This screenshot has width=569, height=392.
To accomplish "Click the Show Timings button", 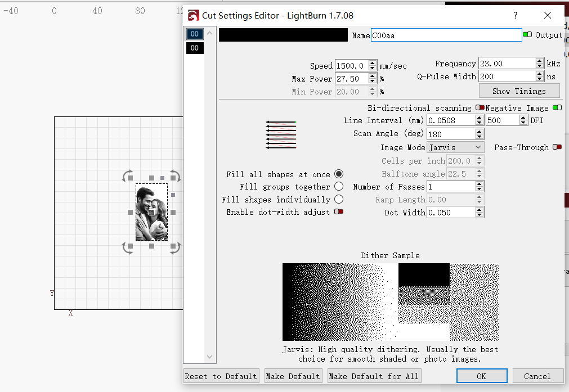I will [x=519, y=91].
